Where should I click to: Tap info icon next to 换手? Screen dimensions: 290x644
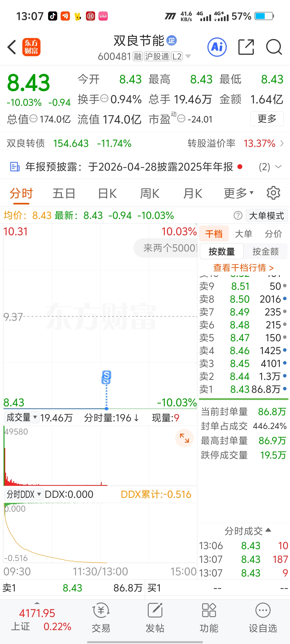point(104,98)
